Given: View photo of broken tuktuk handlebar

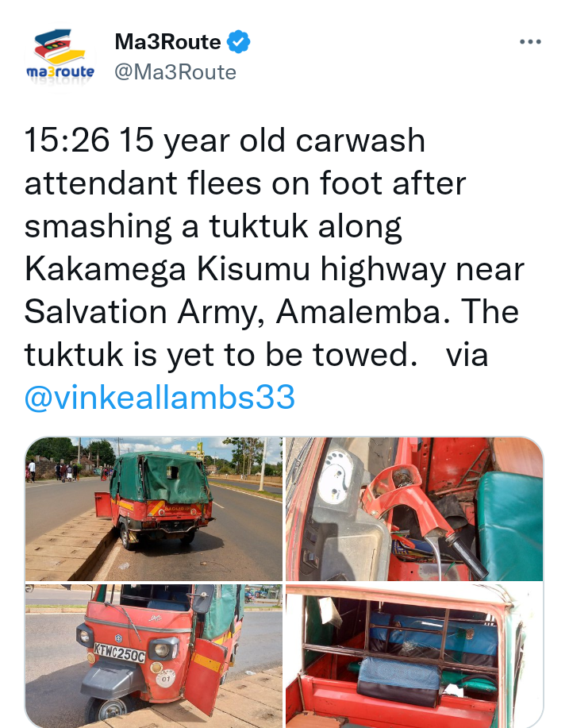Looking at the screenshot, I should 414,509.
